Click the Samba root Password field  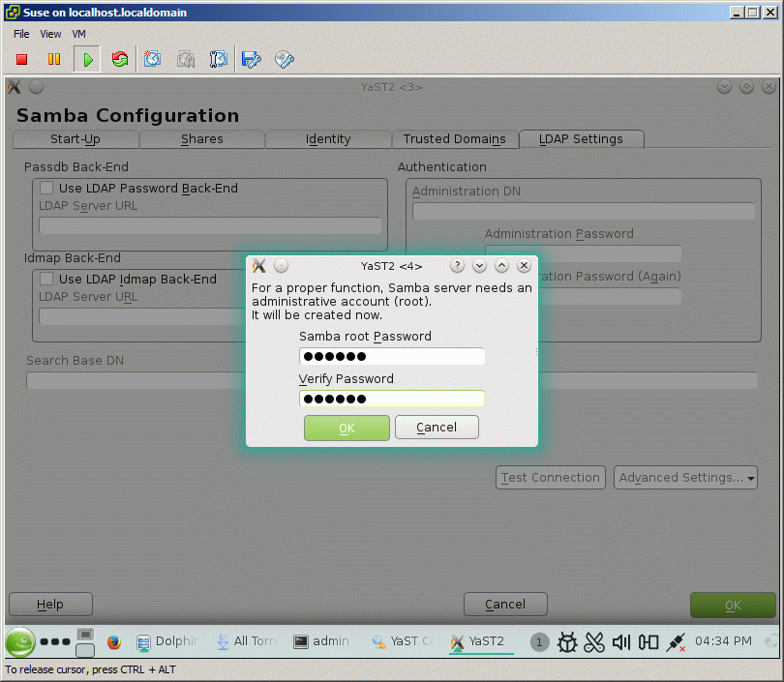pos(391,356)
